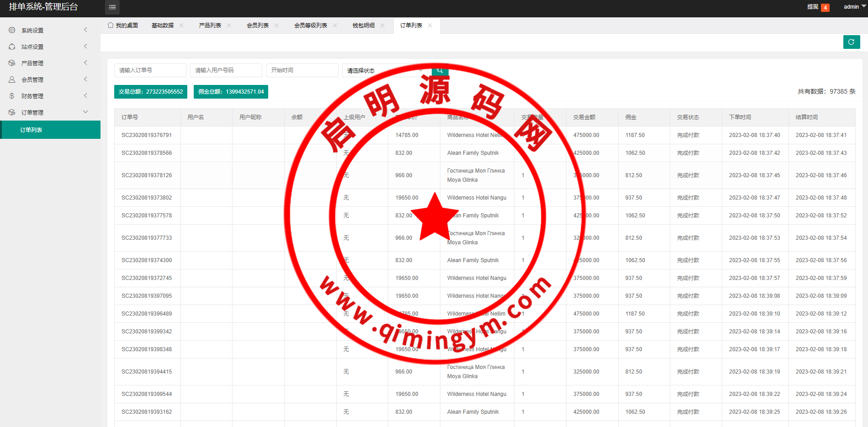Click the 提现 notification badge
This screenshot has width=868, height=427.
pyautogui.click(x=825, y=7)
